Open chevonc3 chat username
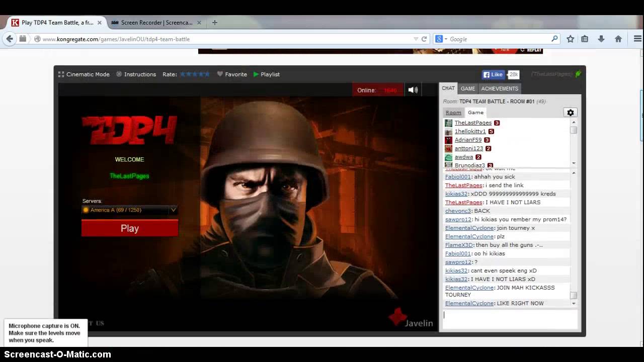 tap(458, 211)
